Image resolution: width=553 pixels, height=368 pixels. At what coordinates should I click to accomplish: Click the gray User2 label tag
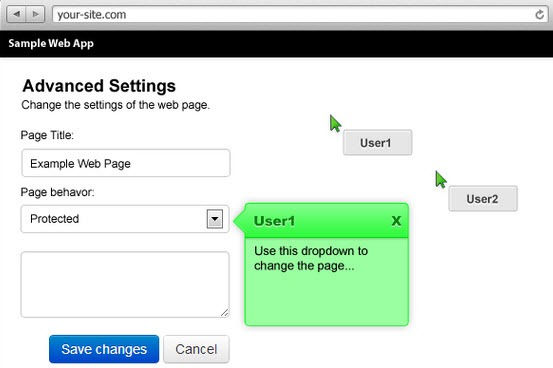tap(483, 199)
